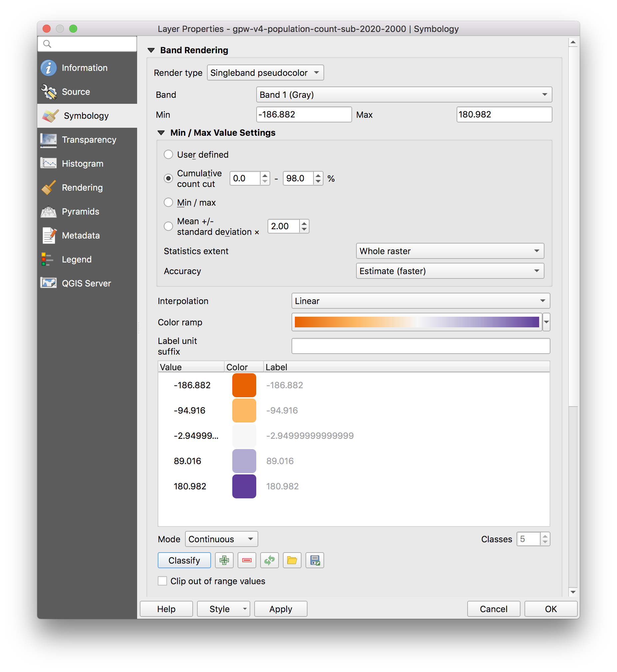
Task: Click the folder icon to load color map
Action: 292,560
